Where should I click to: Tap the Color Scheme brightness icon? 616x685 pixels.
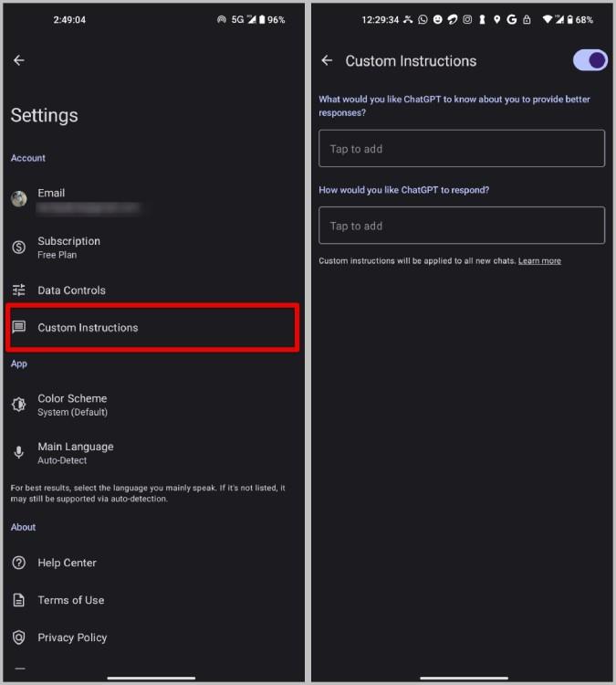click(19, 405)
